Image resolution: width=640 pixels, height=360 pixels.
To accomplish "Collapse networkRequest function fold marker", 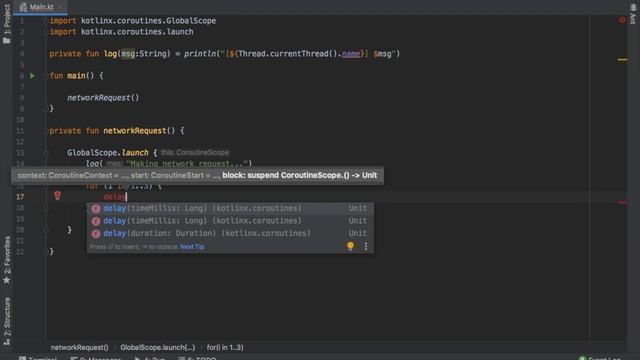I will 46,131.
